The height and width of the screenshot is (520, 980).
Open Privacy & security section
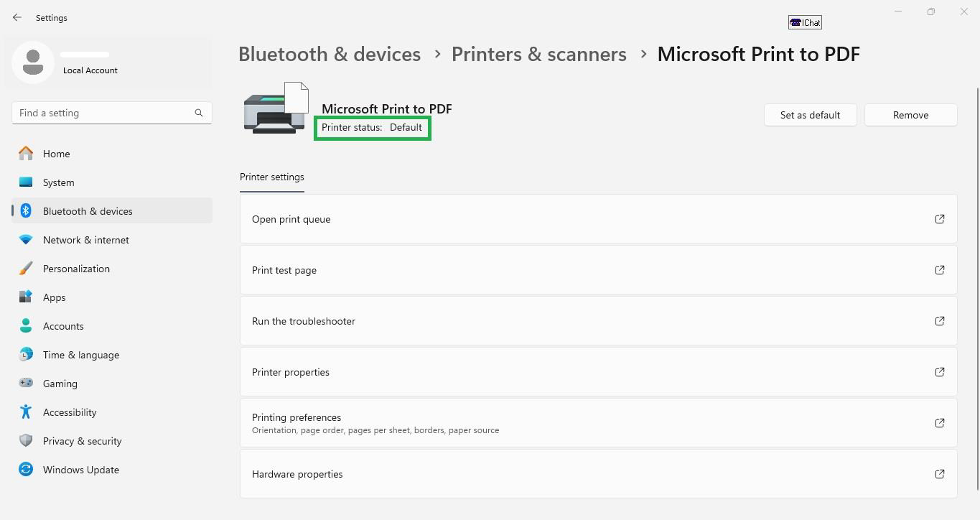click(x=82, y=441)
